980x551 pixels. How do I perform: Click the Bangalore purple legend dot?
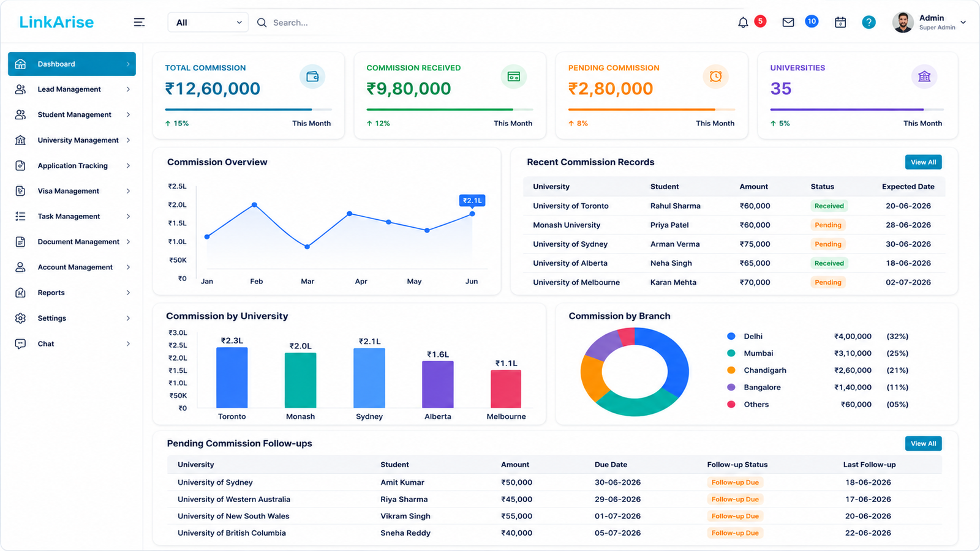coord(731,388)
